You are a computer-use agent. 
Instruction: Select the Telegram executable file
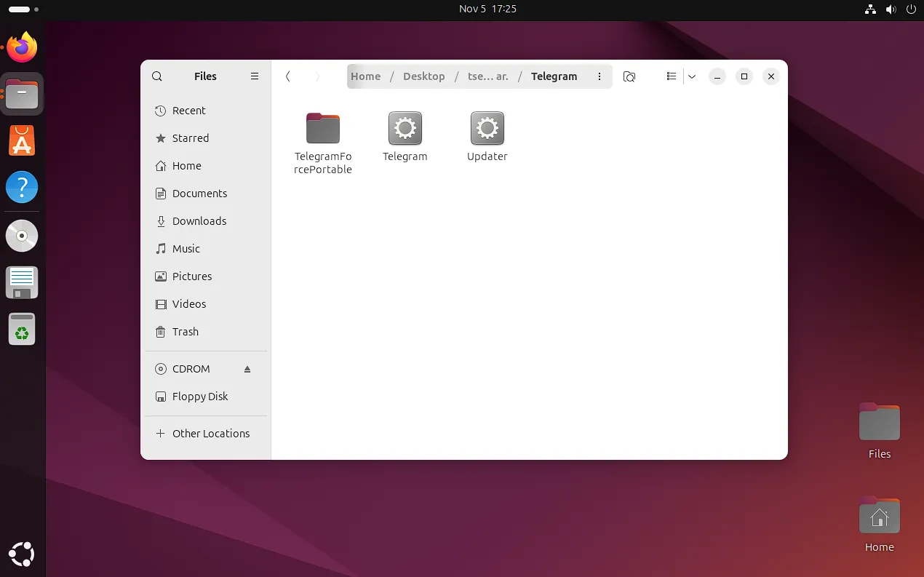[405, 137]
